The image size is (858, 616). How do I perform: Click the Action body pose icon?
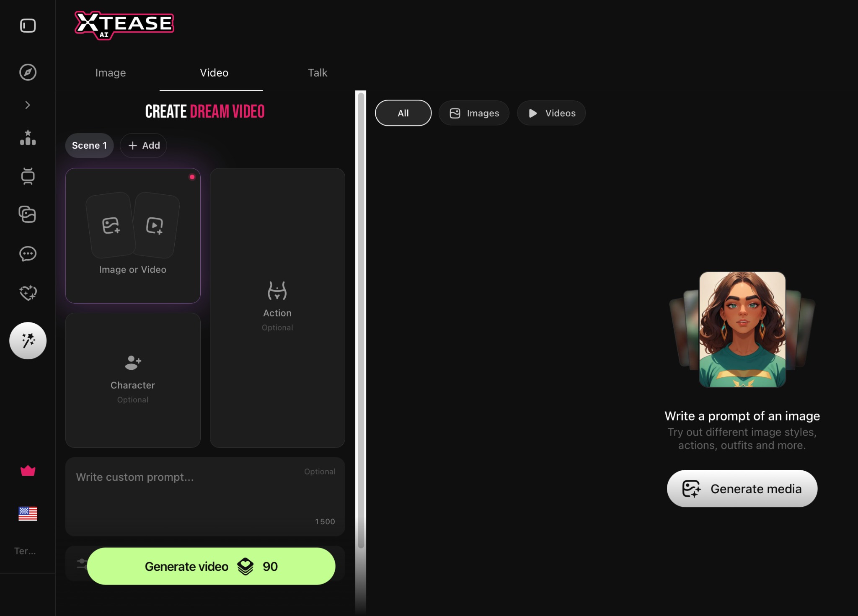pos(277,291)
